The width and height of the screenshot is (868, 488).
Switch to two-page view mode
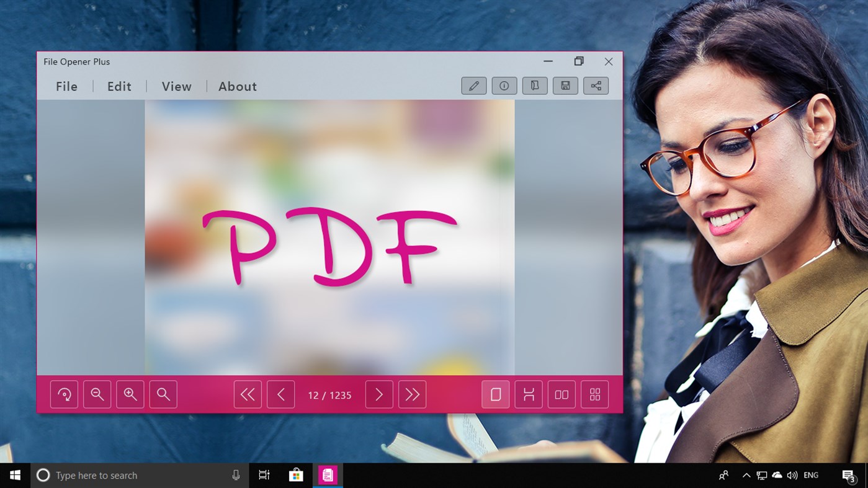(561, 394)
